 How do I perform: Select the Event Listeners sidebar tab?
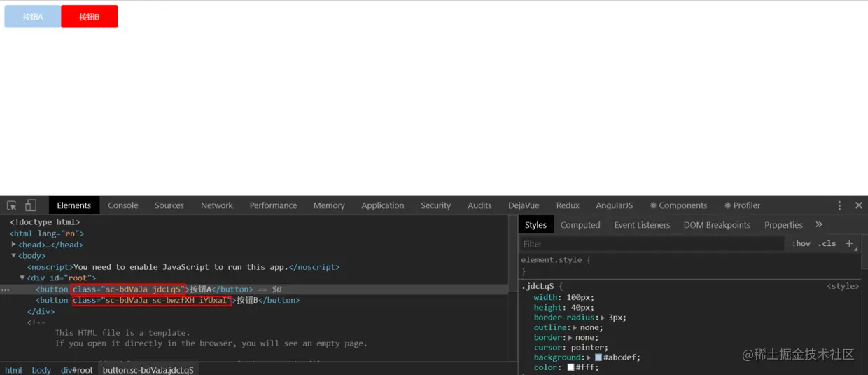click(x=642, y=225)
